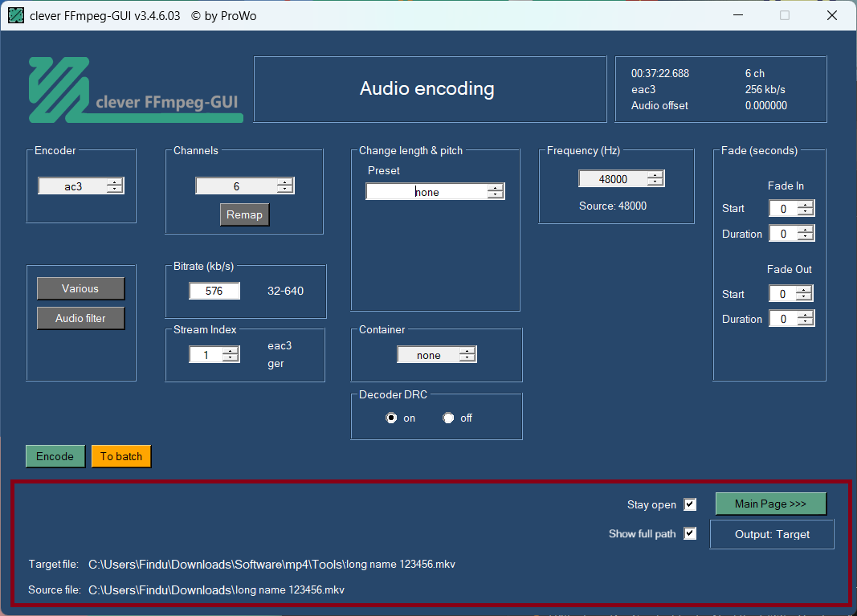Screen dimensions: 857x616
Task: Go to Main Page >>> button
Action: pos(770,504)
